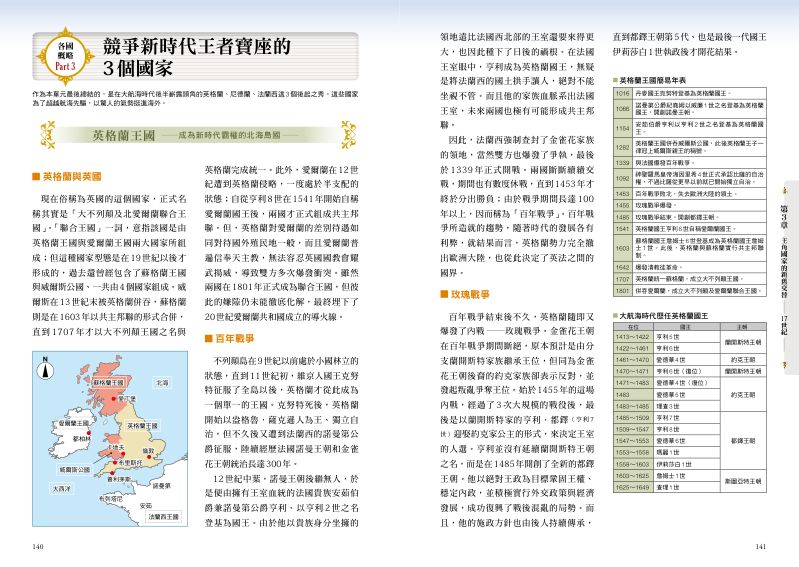Click the right ornament of the 英格蘭王國 banner

pos(349,135)
